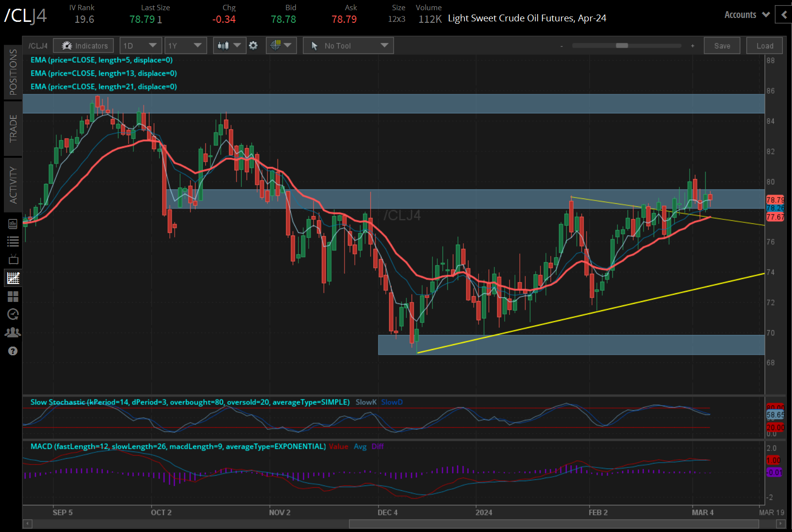Toggle the SlowK line in Slow Stochastic
Image resolution: width=792 pixels, height=532 pixels.
[x=366, y=402]
